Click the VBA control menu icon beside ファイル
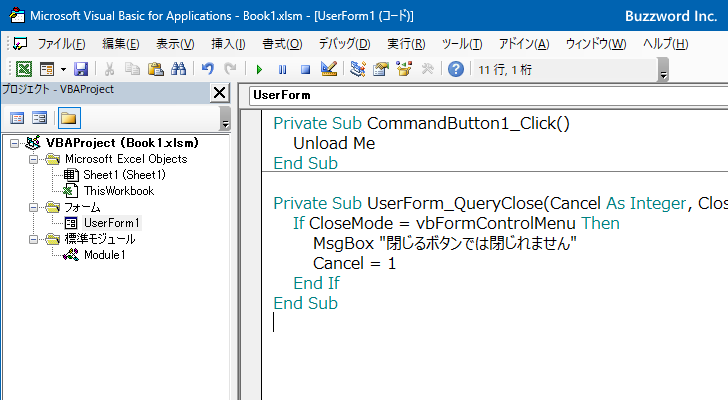 pyautogui.click(x=20, y=44)
